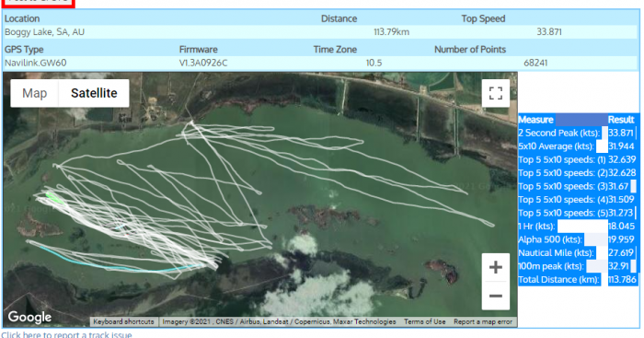Zoom in on the map

(x=495, y=268)
